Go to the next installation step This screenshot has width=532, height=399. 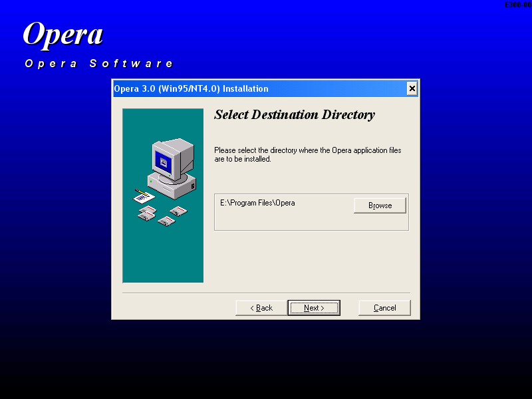coord(314,308)
